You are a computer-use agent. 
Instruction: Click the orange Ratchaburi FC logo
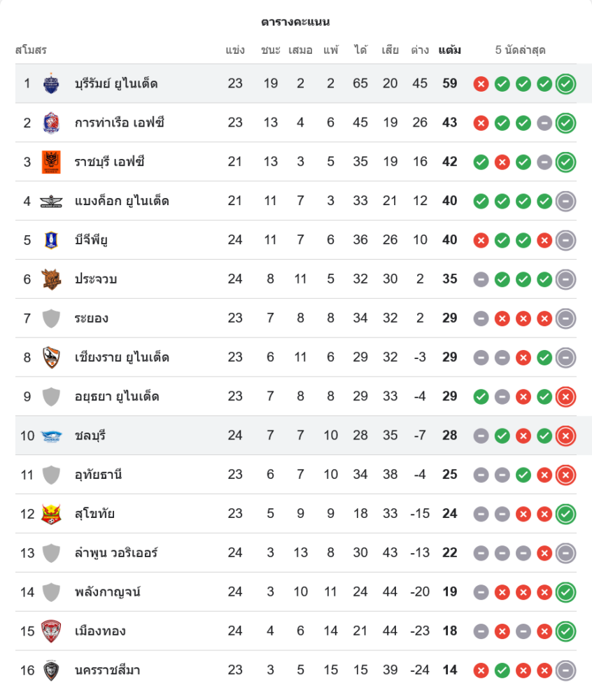[x=51, y=162]
